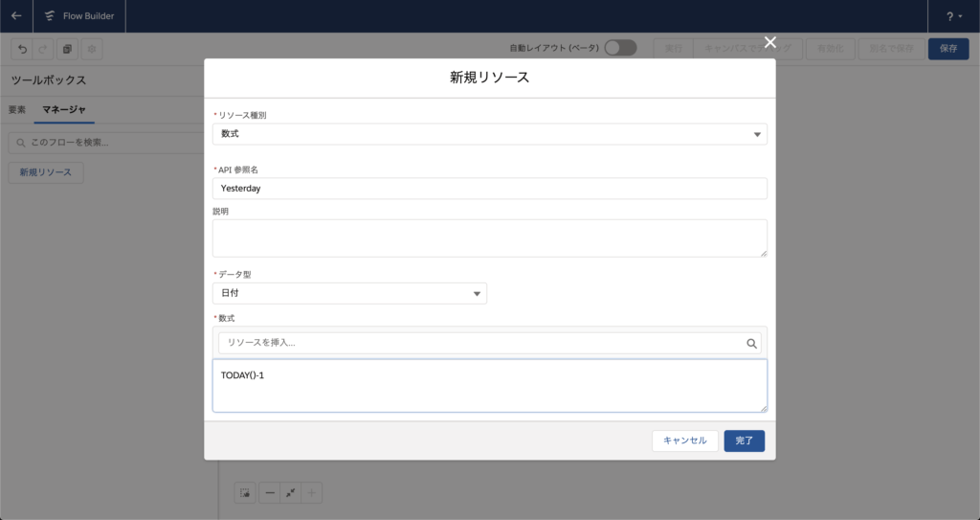
Task: Click the キャンセル button
Action: pyautogui.click(x=685, y=441)
